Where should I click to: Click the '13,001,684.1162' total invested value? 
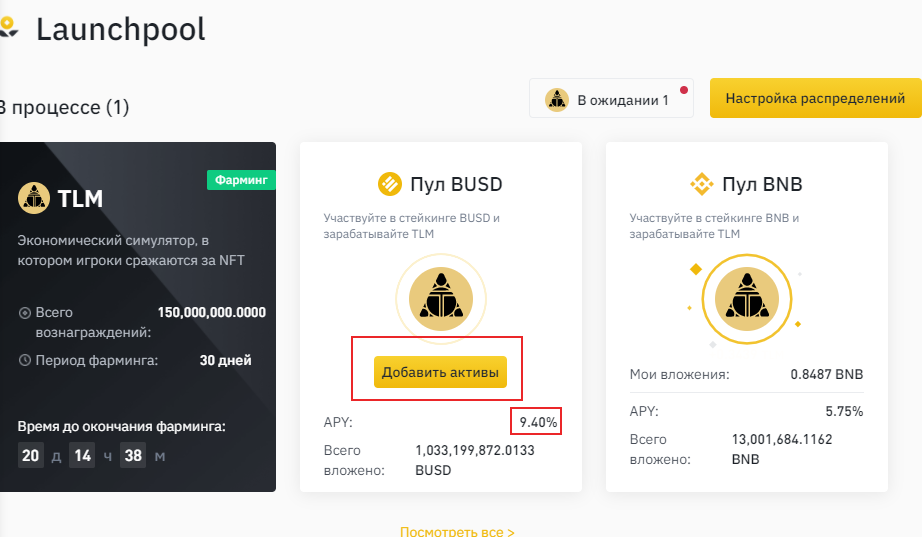coord(782,439)
